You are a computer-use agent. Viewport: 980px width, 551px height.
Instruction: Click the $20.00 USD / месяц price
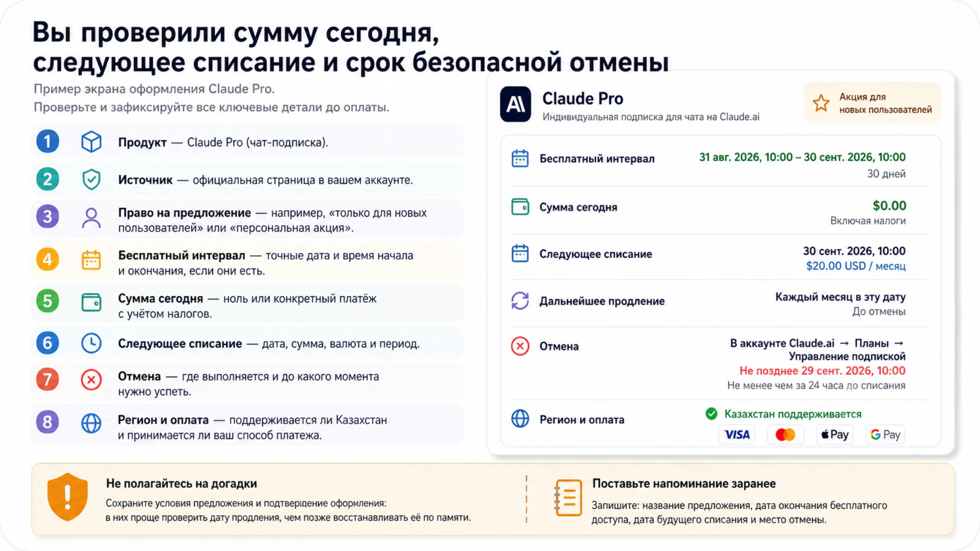tap(856, 266)
